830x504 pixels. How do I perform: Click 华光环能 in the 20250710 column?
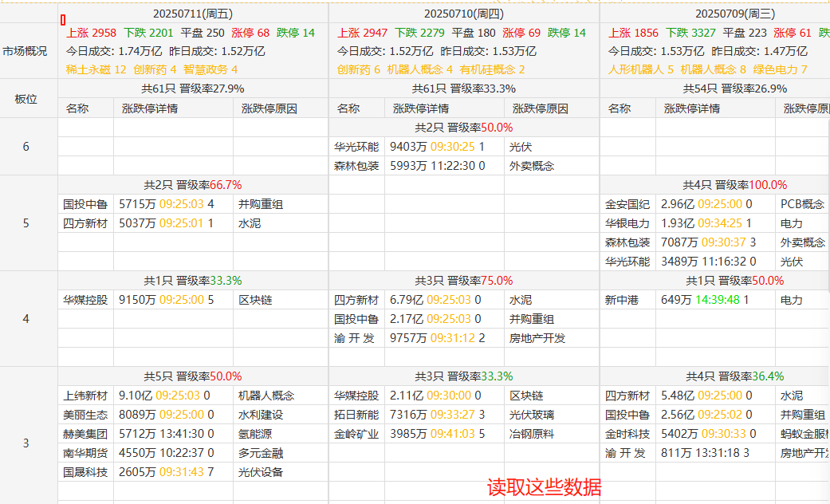coord(356,147)
